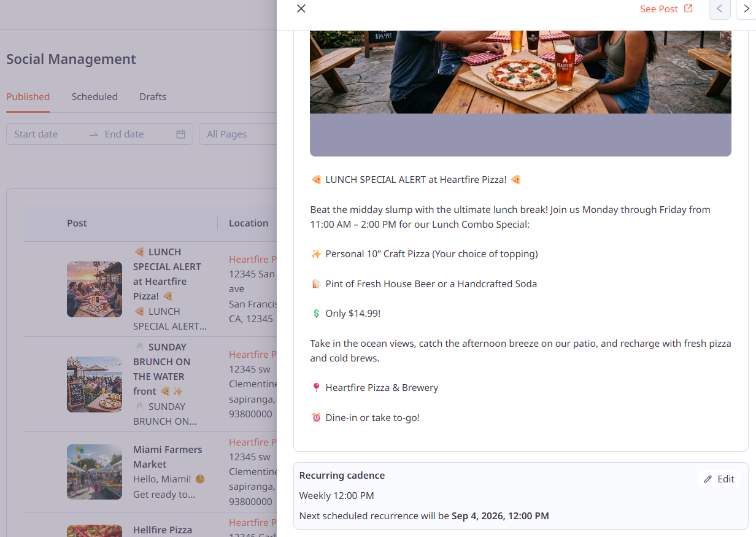Click the Post column header

(x=77, y=223)
